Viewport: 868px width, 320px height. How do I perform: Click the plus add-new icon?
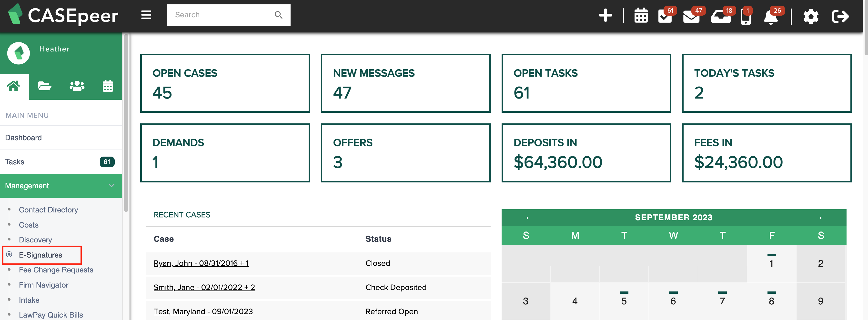click(605, 16)
